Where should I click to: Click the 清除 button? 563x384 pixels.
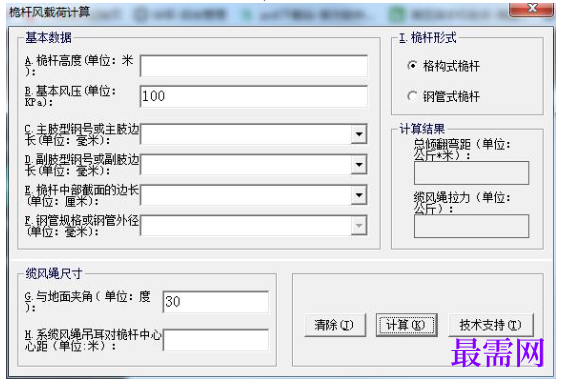[335, 325]
